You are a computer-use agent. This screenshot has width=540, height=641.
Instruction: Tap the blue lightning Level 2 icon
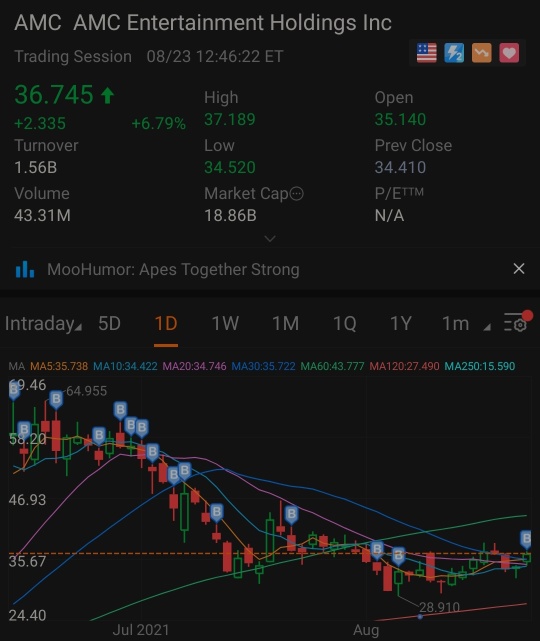(454, 53)
